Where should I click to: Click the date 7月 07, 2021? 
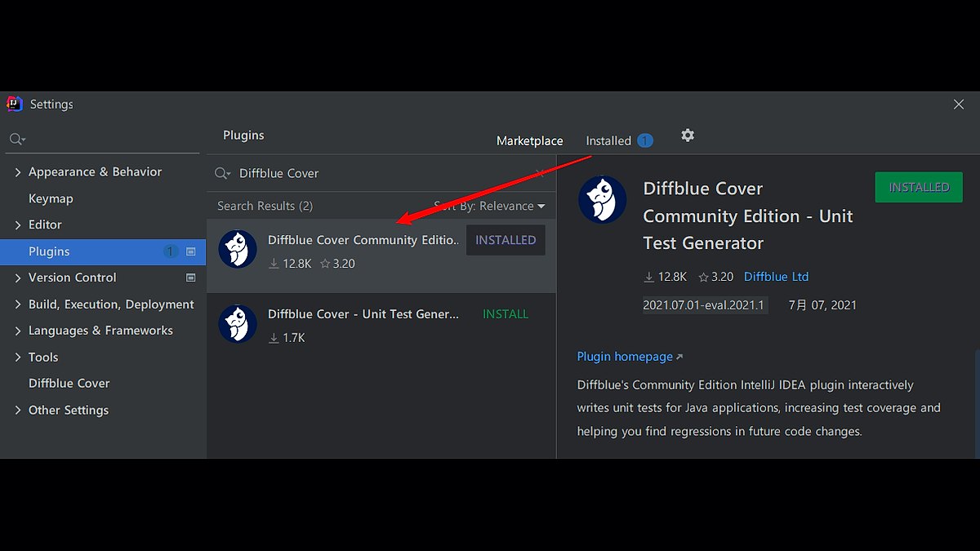tap(822, 305)
